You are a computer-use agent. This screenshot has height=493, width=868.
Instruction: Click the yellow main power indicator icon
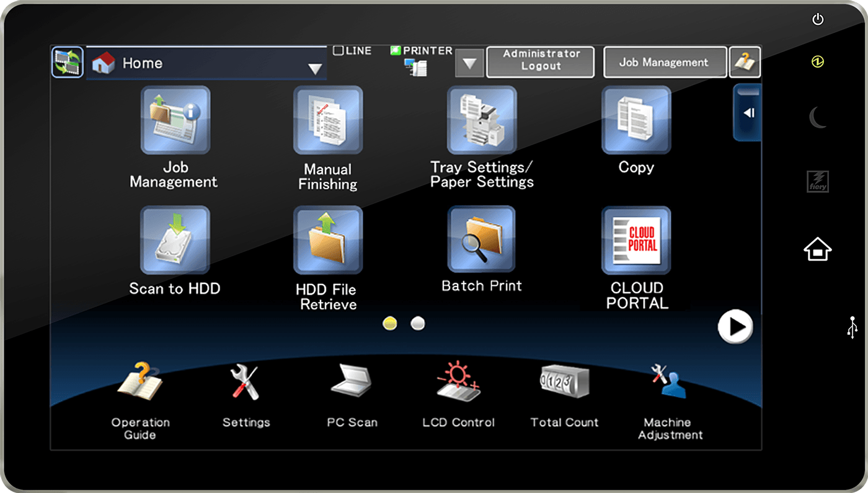pos(818,62)
